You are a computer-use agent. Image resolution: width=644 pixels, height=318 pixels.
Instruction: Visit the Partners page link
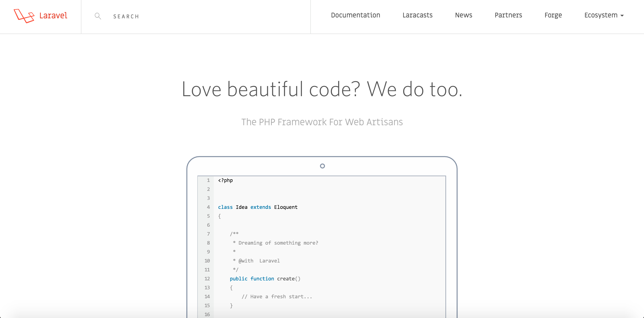(x=508, y=15)
